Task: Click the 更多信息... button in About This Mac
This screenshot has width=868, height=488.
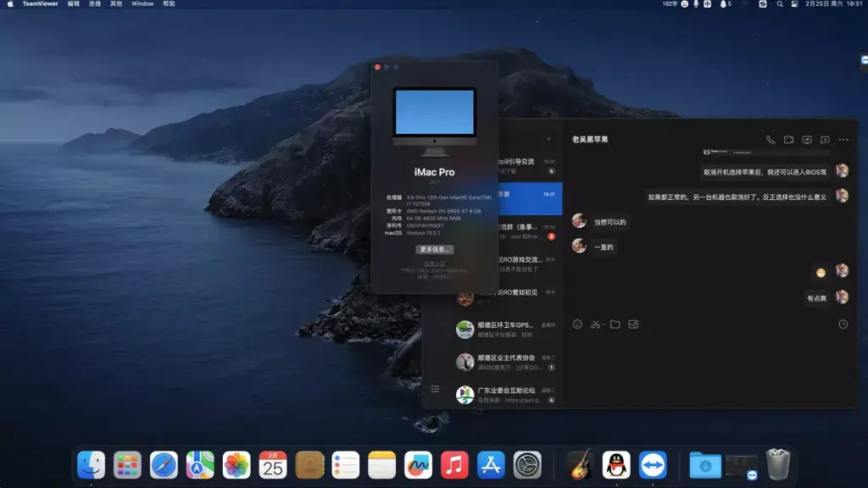Action: tap(435, 250)
